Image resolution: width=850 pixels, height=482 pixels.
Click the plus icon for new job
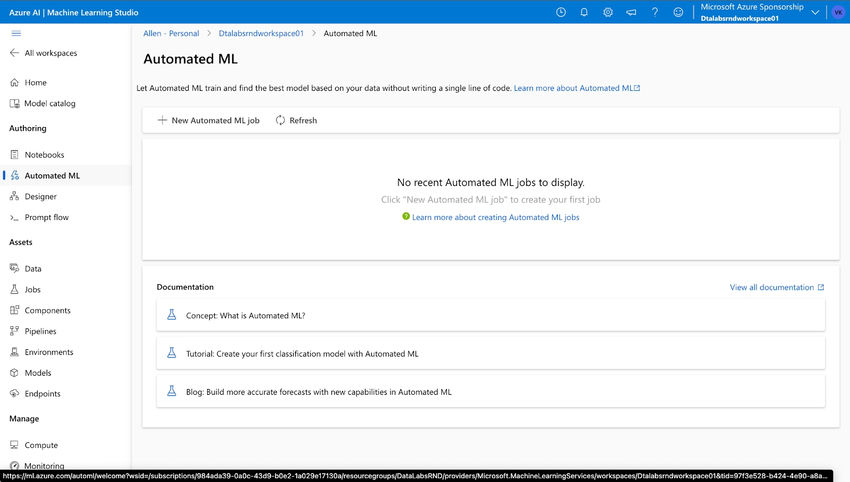click(162, 120)
